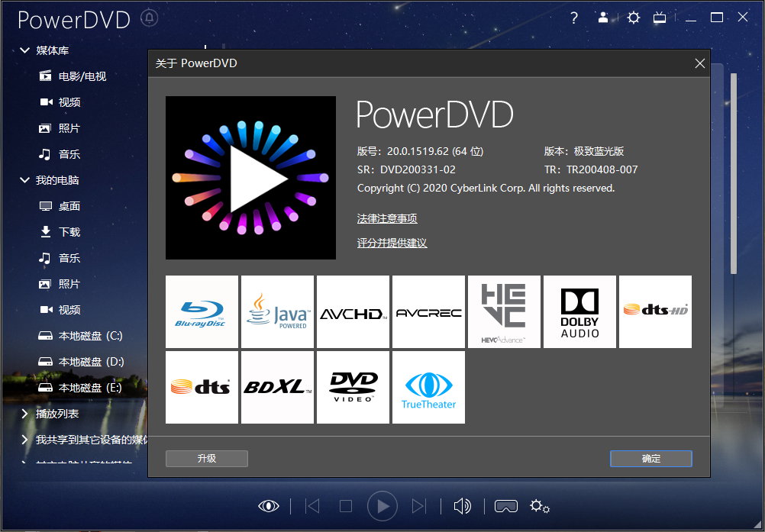
Task: Click the notification bell beside PowerDVD title
Action: [x=150, y=18]
